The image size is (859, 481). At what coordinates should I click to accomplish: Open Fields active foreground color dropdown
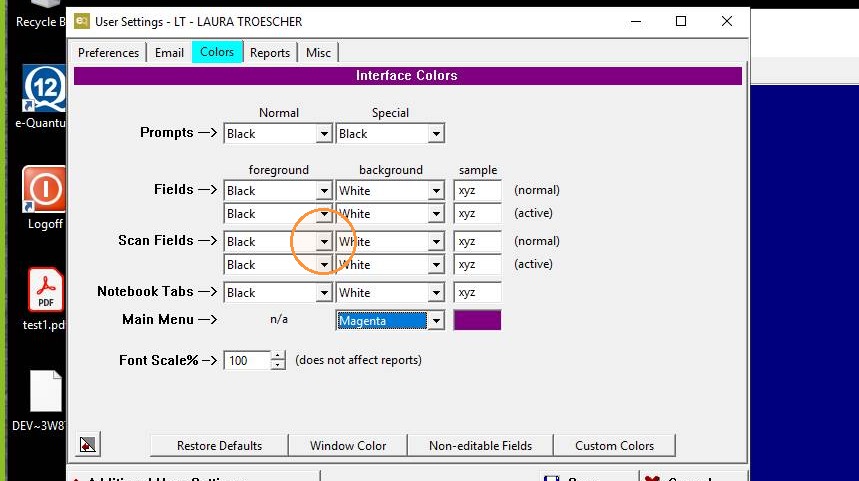[324, 214]
